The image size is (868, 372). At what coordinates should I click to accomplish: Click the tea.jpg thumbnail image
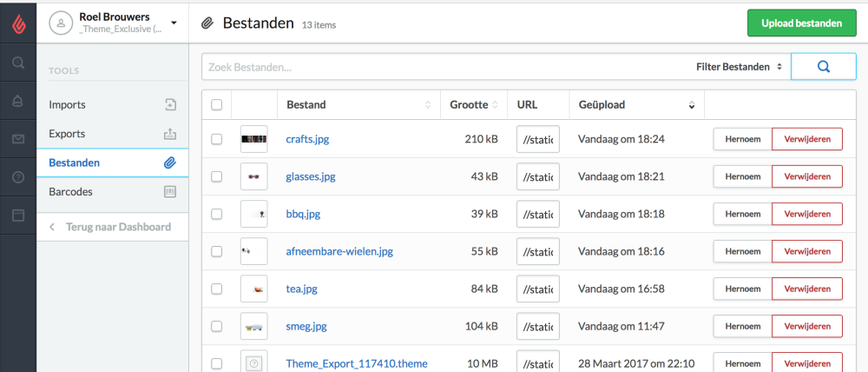[254, 289]
